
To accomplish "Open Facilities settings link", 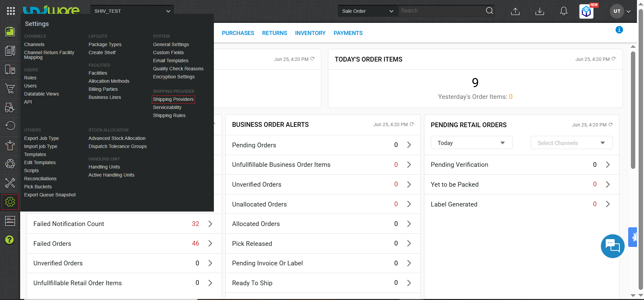I will coord(98,73).
